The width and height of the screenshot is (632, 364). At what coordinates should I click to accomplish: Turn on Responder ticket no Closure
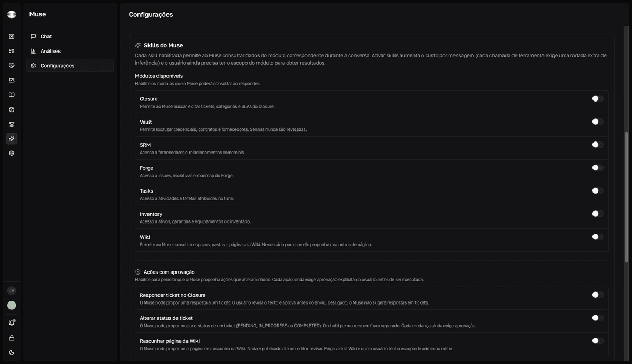click(x=598, y=295)
